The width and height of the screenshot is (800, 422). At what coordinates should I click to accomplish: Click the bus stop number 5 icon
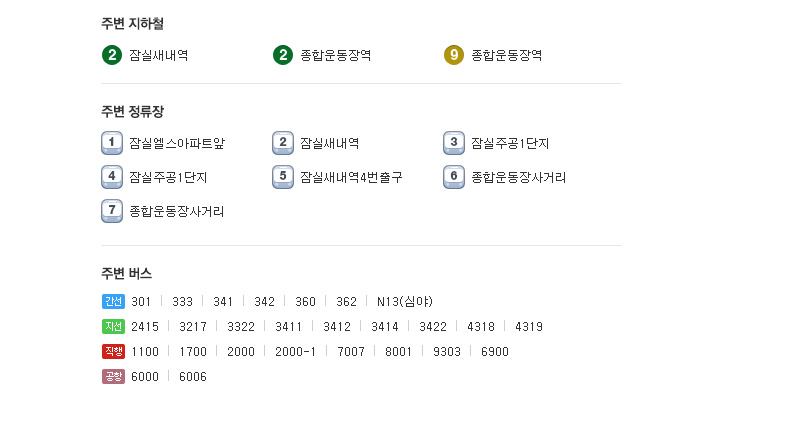283,177
